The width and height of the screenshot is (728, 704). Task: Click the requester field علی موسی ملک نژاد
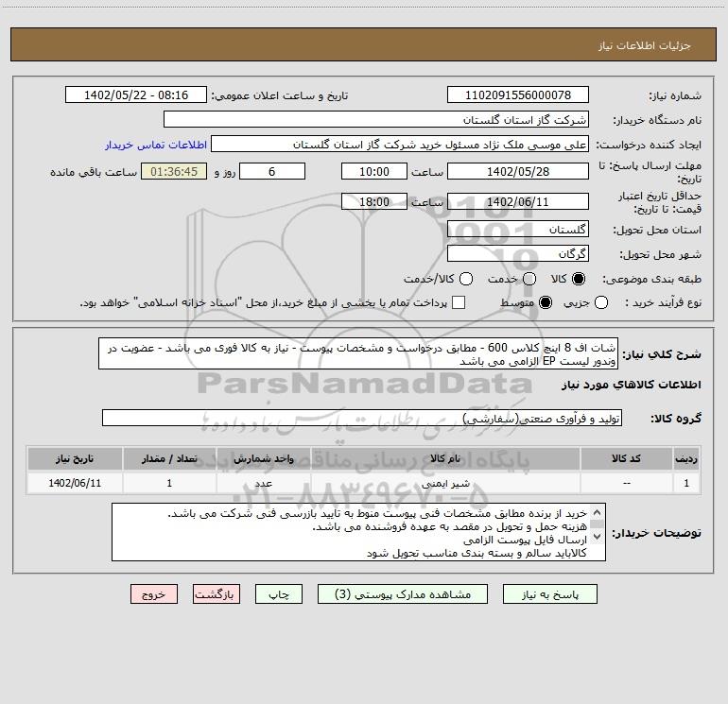[400, 145]
